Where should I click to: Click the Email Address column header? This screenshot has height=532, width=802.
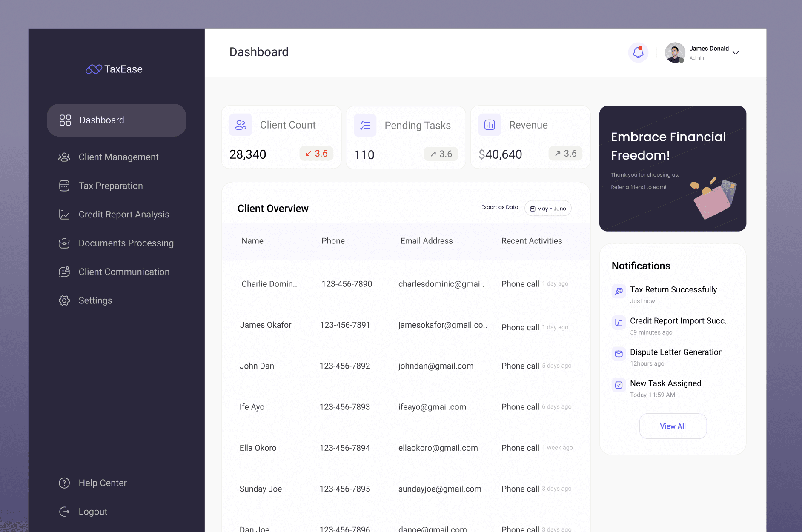[427, 241]
